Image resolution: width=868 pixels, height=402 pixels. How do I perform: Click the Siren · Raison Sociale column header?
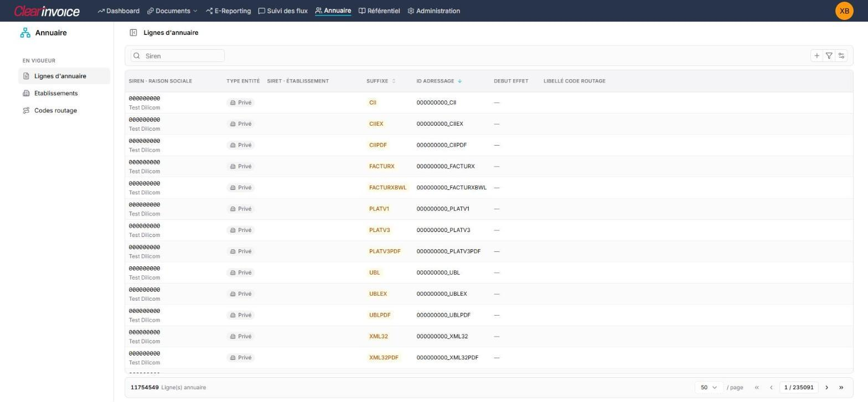tap(161, 81)
